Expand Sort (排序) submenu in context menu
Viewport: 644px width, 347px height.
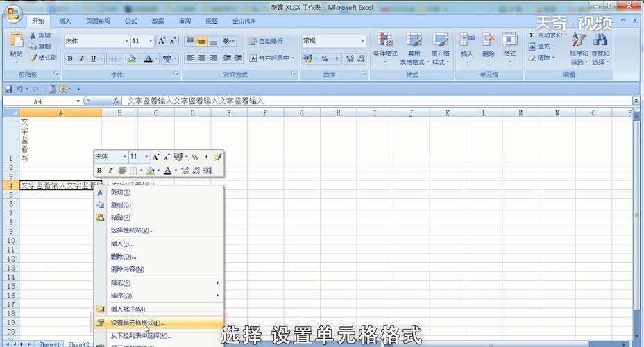[158, 296]
